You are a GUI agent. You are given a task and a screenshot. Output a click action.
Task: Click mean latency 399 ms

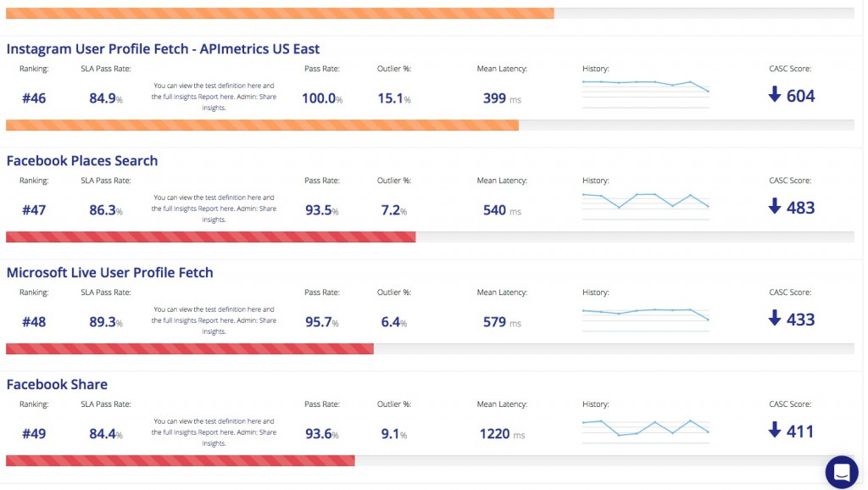(x=502, y=98)
